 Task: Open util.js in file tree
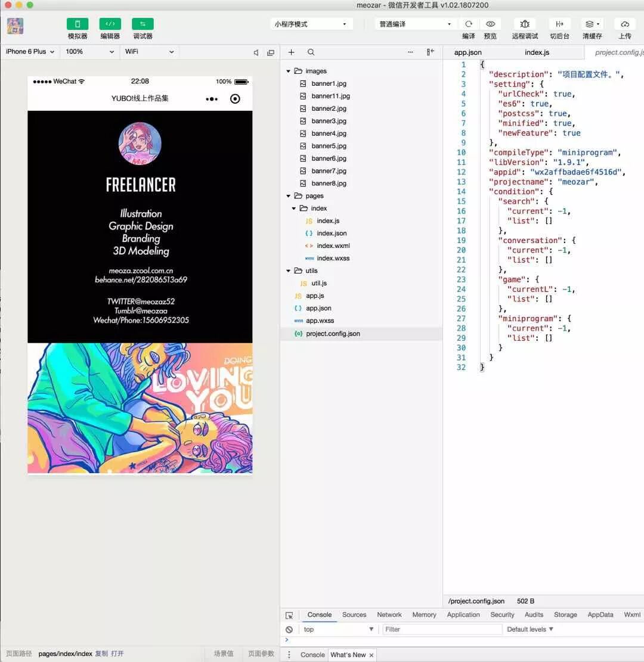[x=319, y=283]
